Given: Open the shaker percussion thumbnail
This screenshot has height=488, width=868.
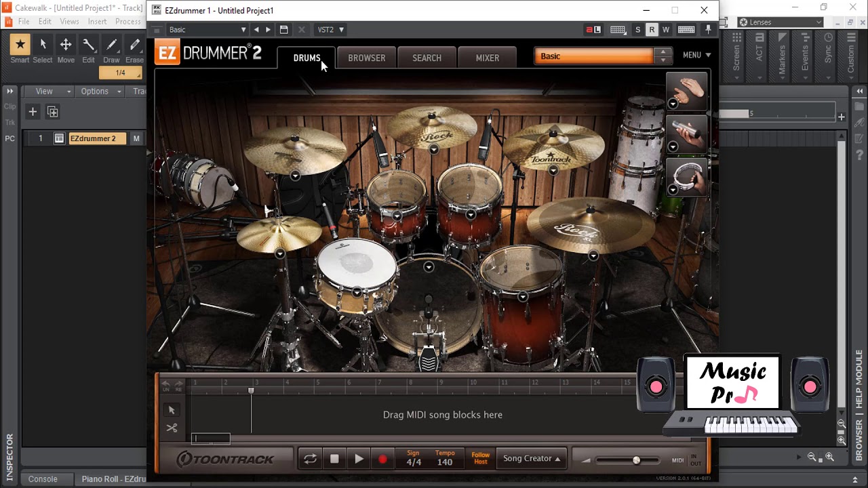Looking at the screenshot, I should click(687, 134).
